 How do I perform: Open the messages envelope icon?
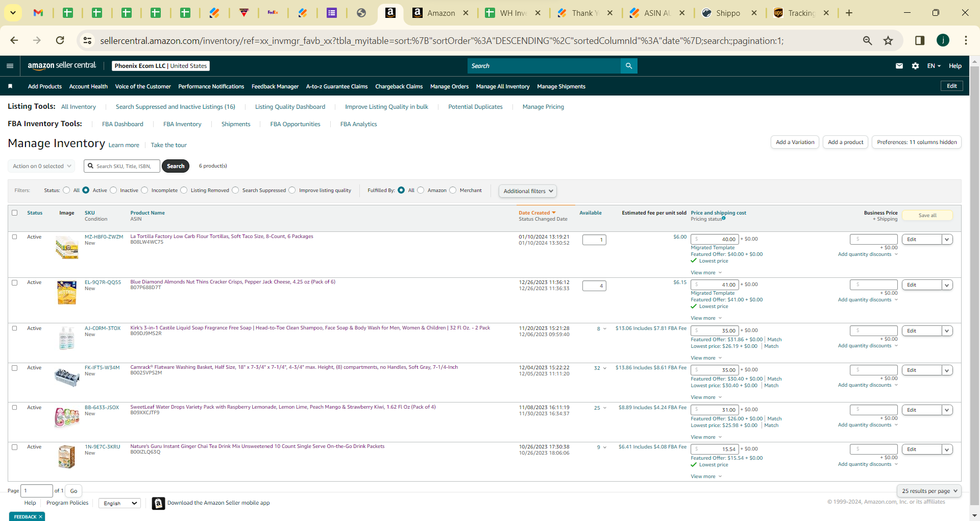899,66
